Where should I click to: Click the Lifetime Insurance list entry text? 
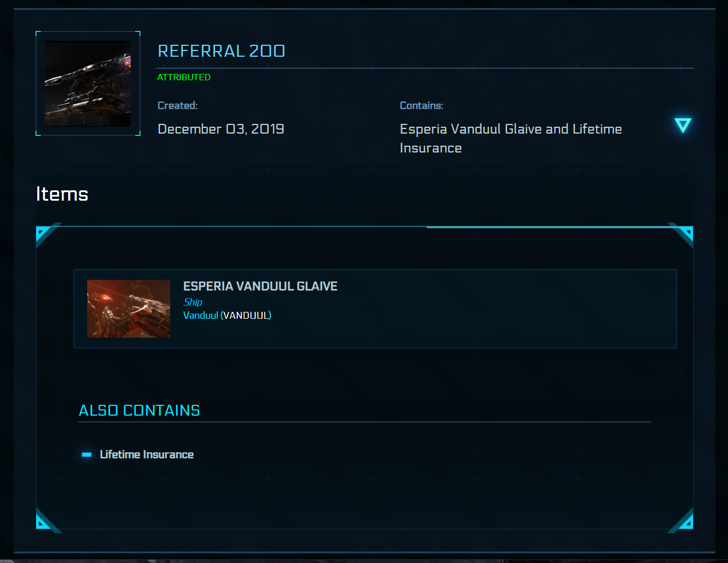click(147, 455)
